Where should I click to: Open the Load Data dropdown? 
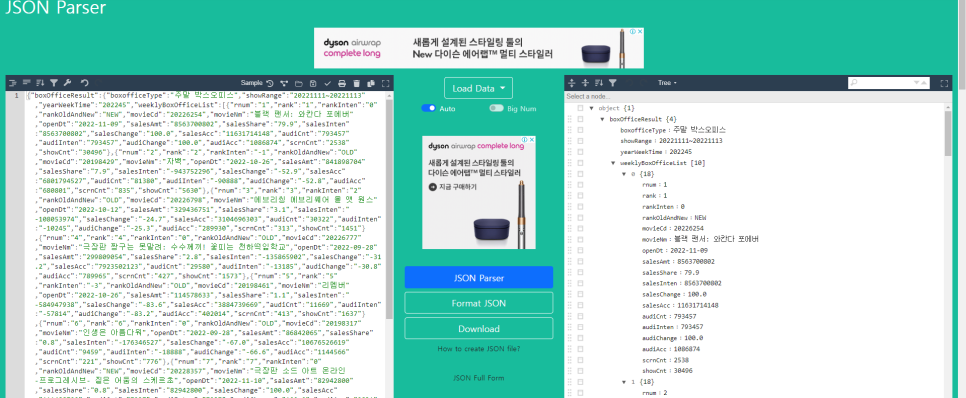[478, 88]
